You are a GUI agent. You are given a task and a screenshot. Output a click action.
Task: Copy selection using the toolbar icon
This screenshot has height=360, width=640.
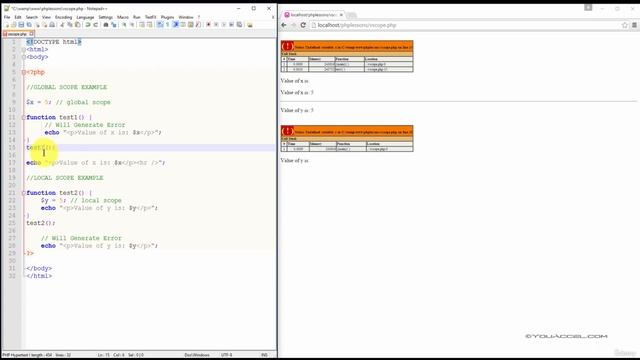click(x=70, y=25)
